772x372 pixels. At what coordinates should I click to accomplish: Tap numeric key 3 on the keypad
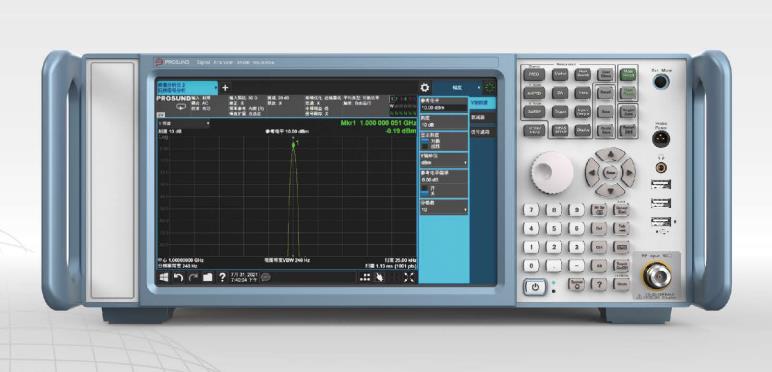pos(577,247)
